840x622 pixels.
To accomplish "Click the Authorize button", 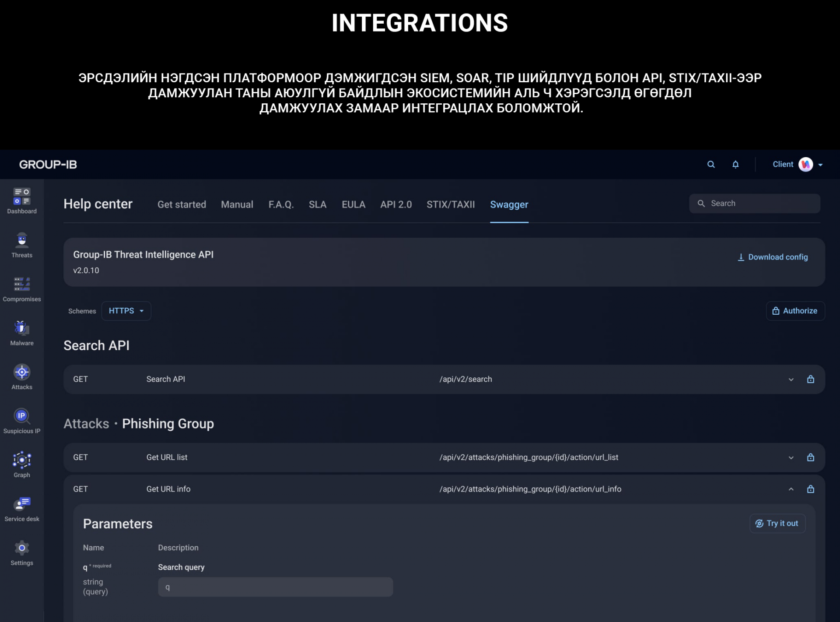I will click(x=795, y=311).
